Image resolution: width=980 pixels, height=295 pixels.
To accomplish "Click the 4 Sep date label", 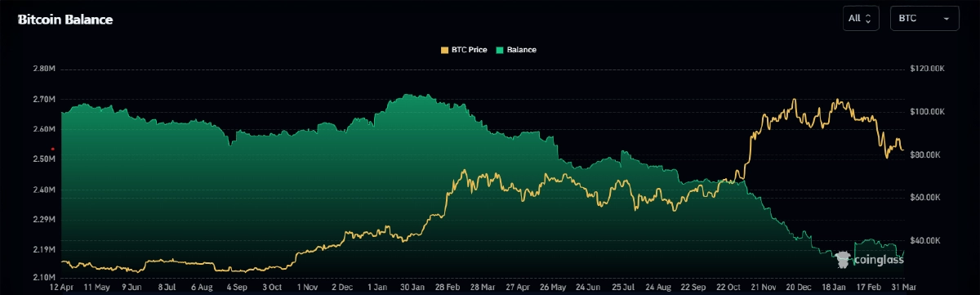I will (x=238, y=288).
